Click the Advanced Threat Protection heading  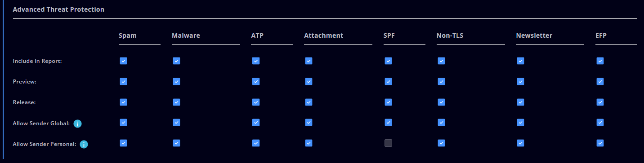pyautogui.click(x=58, y=9)
